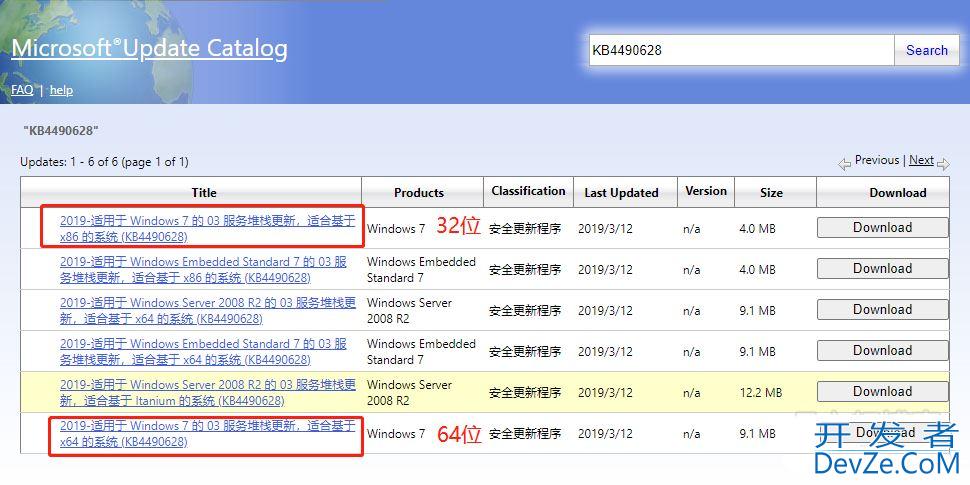Open Windows 7 x64 update KB4490628 link
The image size is (970, 485).
208,434
